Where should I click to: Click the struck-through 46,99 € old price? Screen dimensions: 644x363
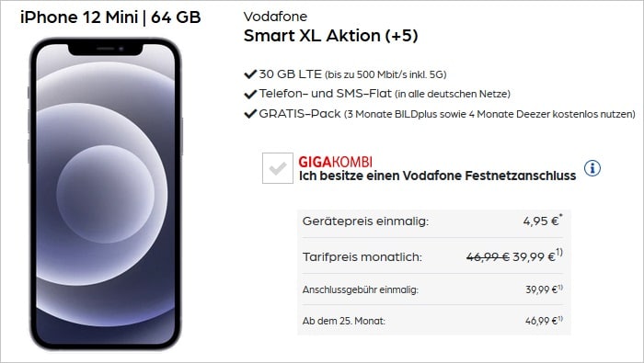pos(488,257)
